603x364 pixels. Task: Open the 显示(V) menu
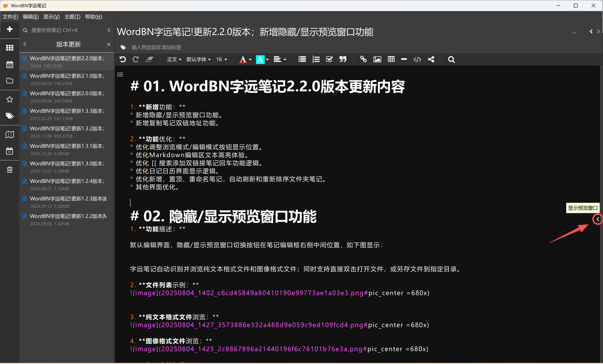click(x=51, y=17)
